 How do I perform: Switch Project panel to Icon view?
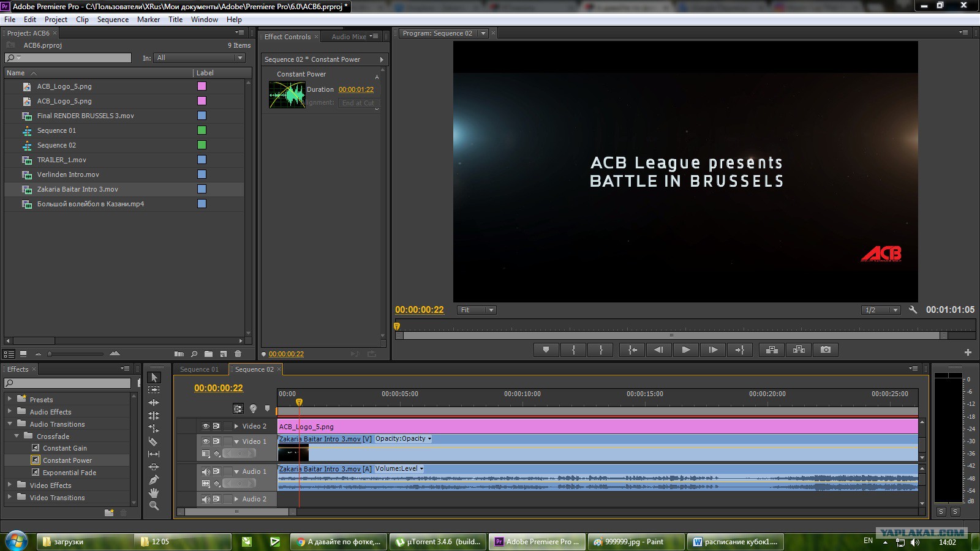pyautogui.click(x=23, y=354)
